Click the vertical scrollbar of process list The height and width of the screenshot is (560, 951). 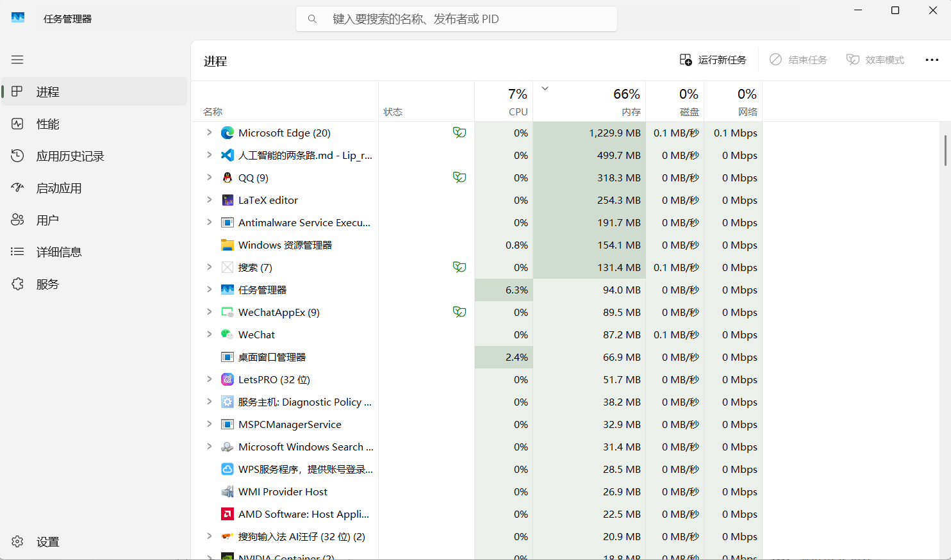point(945,150)
